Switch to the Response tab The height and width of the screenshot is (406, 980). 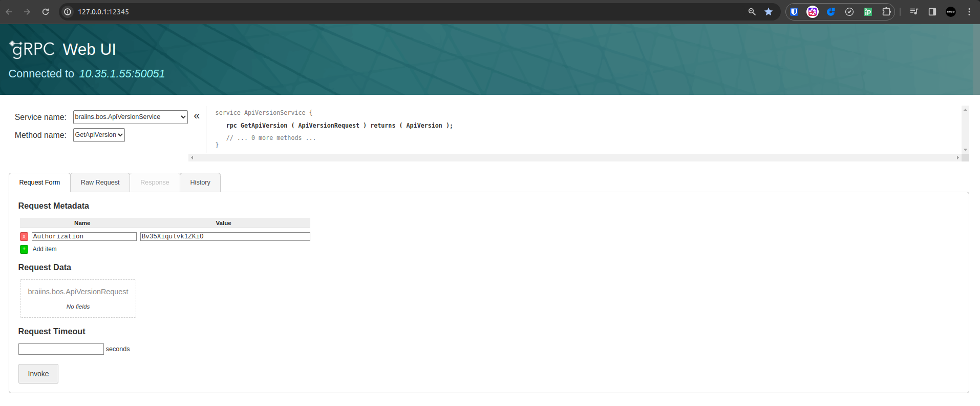pos(155,182)
